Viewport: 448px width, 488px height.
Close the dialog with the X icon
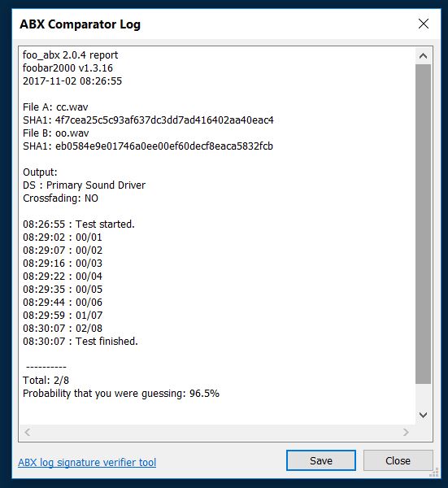[x=424, y=24]
